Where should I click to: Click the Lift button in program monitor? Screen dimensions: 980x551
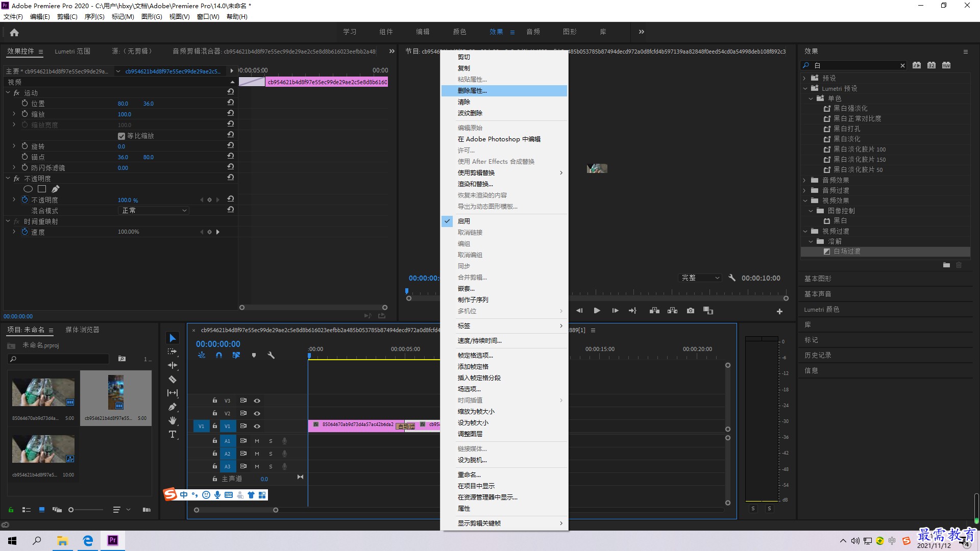pyautogui.click(x=654, y=311)
